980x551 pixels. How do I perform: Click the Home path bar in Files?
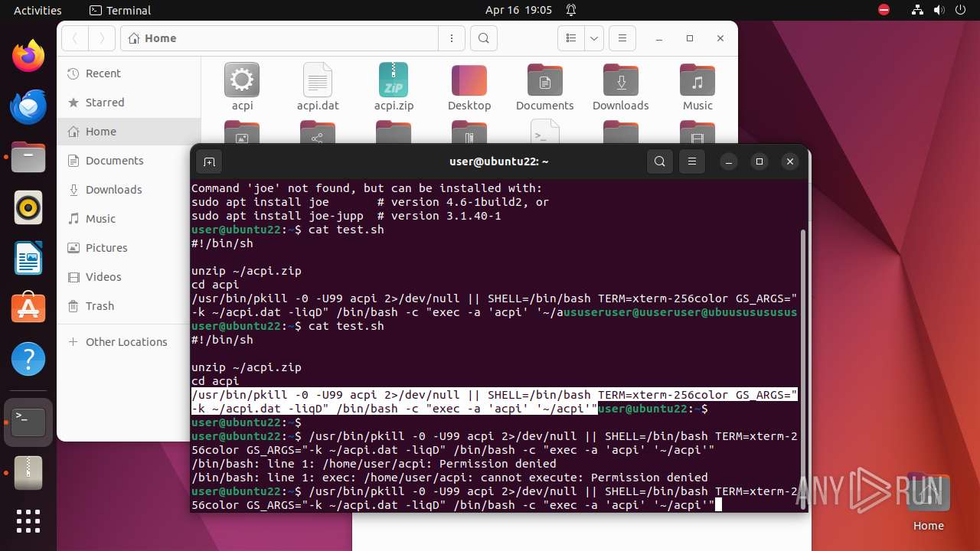(279, 38)
